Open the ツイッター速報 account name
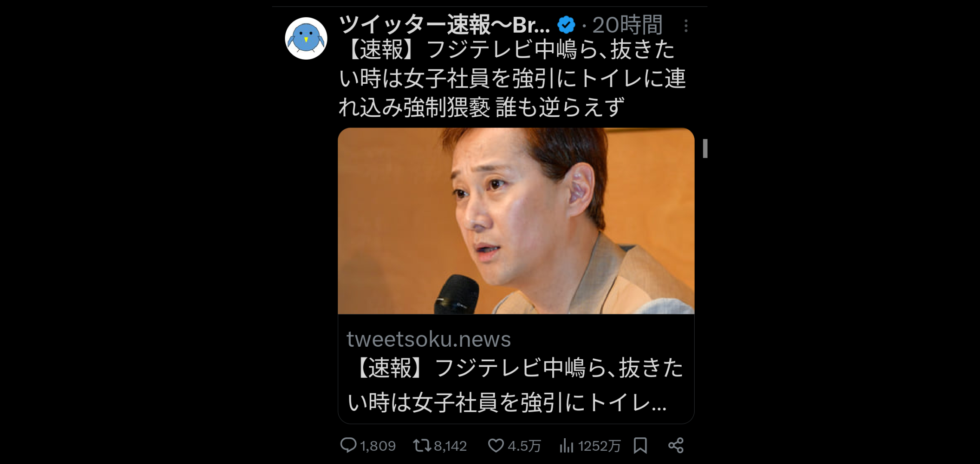The width and height of the screenshot is (980, 464). coord(444,25)
